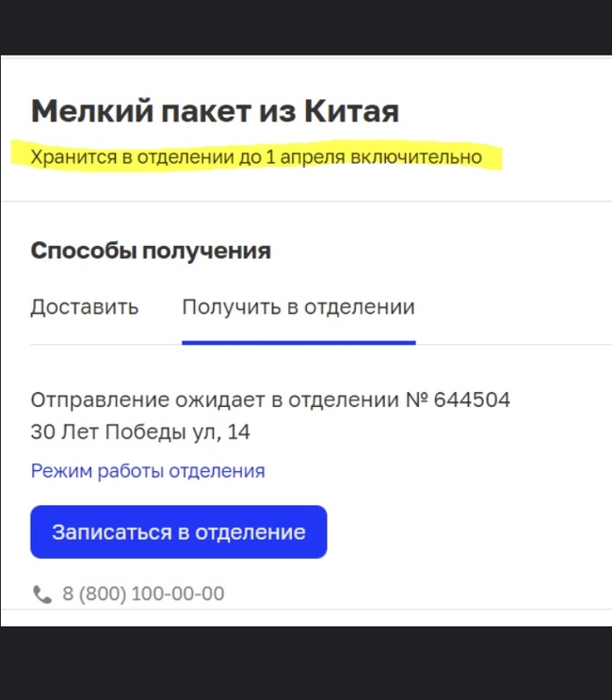Screen dimensions: 612x700
Task: Click the blue underline of the active tab
Action: coord(298,343)
